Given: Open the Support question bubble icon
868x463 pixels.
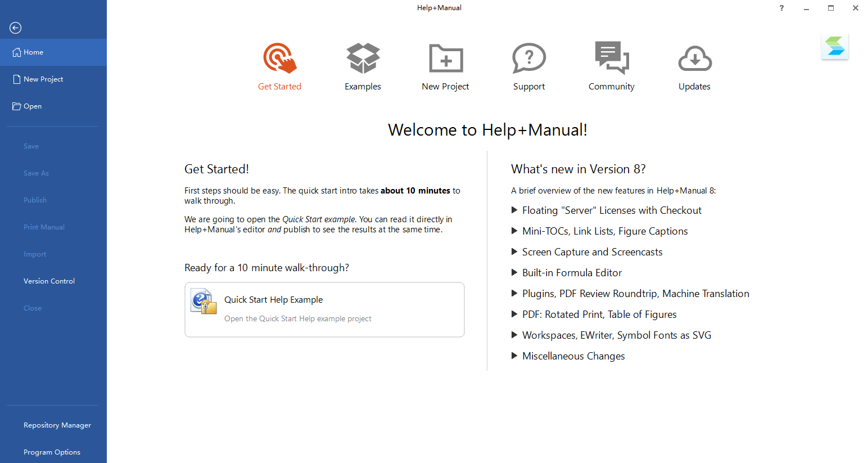Looking at the screenshot, I should point(529,58).
